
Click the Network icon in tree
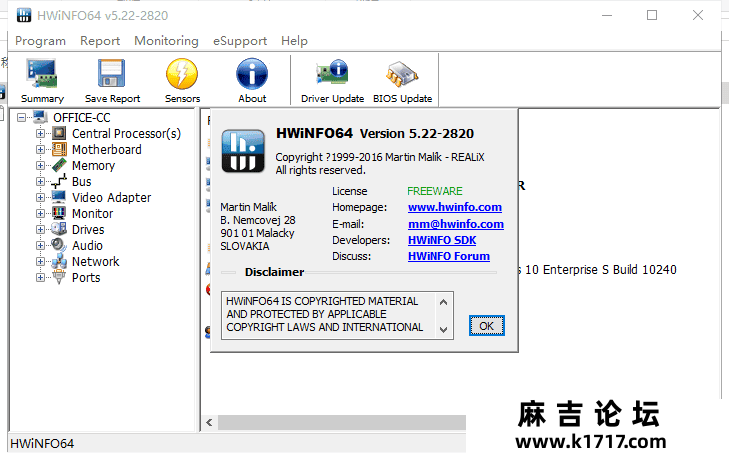[x=59, y=261]
